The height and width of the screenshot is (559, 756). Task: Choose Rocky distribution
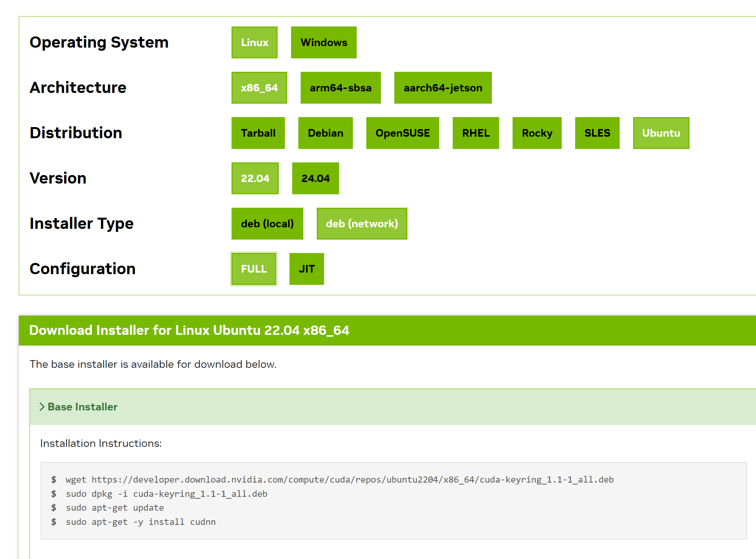tap(536, 133)
